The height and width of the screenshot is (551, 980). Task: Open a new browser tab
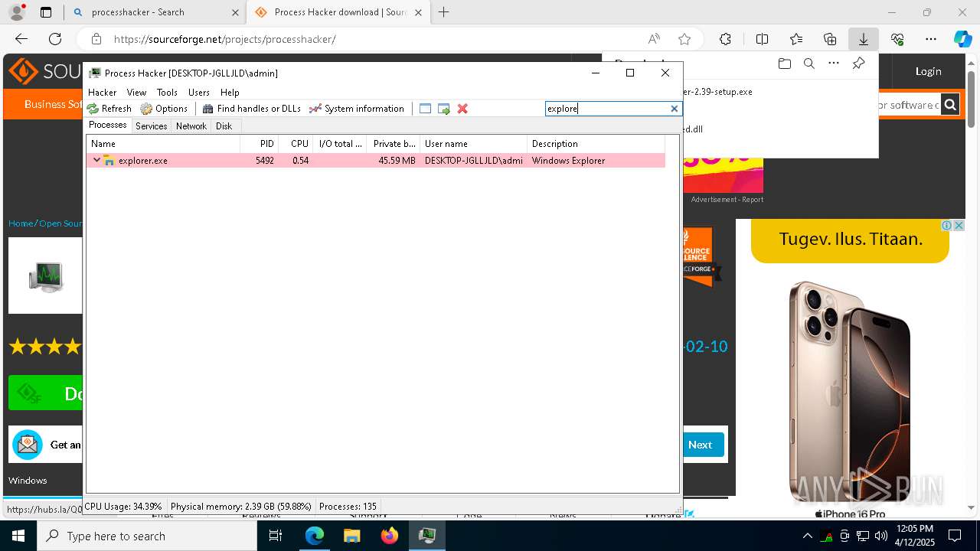coord(443,12)
